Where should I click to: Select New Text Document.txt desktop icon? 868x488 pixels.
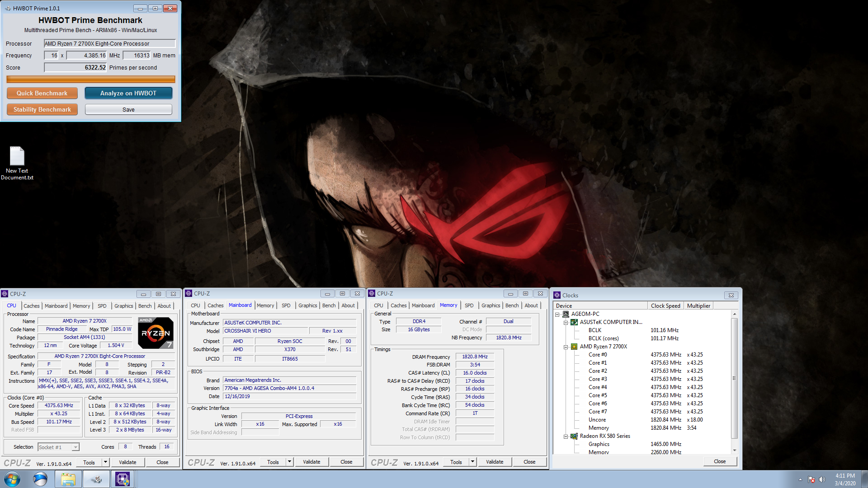coord(17,163)
